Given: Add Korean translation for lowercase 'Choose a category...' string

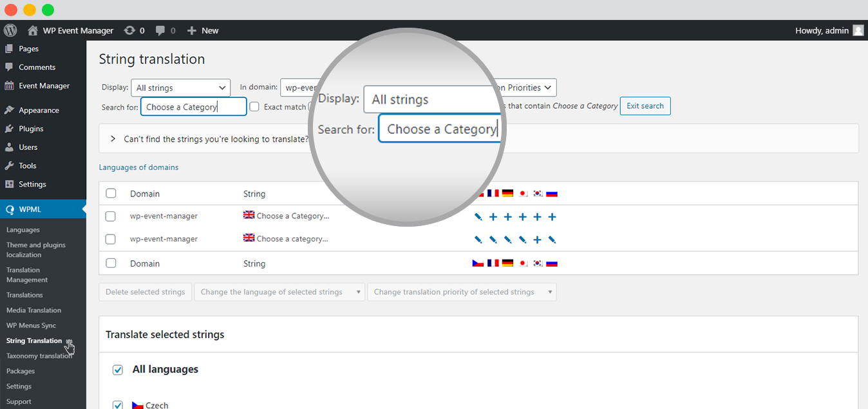Looking at the screenshot, I should click(538, 240).
